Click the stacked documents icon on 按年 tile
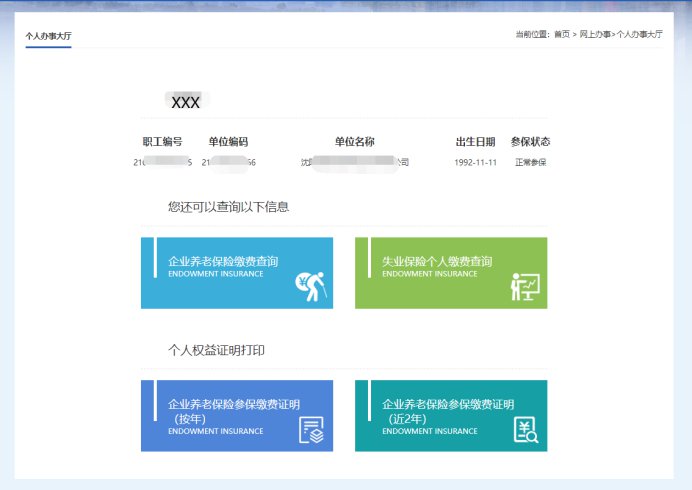The image size is (692, 490). click(311, 430)
